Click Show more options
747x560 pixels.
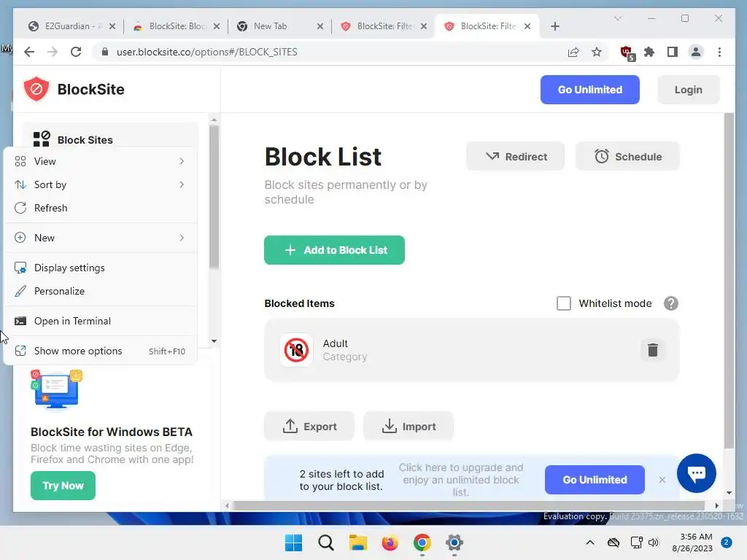click(x=101, y=351)
